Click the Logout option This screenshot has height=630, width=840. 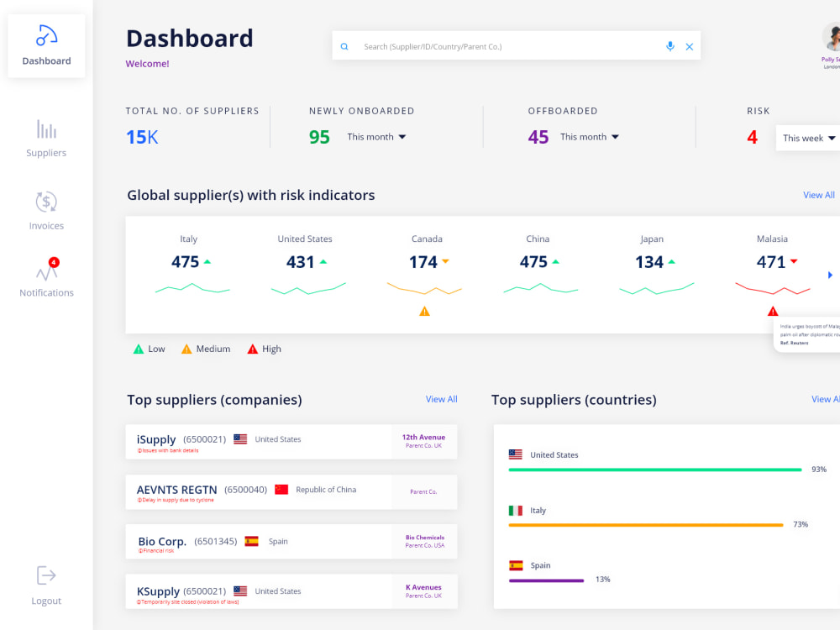[46, 585]
